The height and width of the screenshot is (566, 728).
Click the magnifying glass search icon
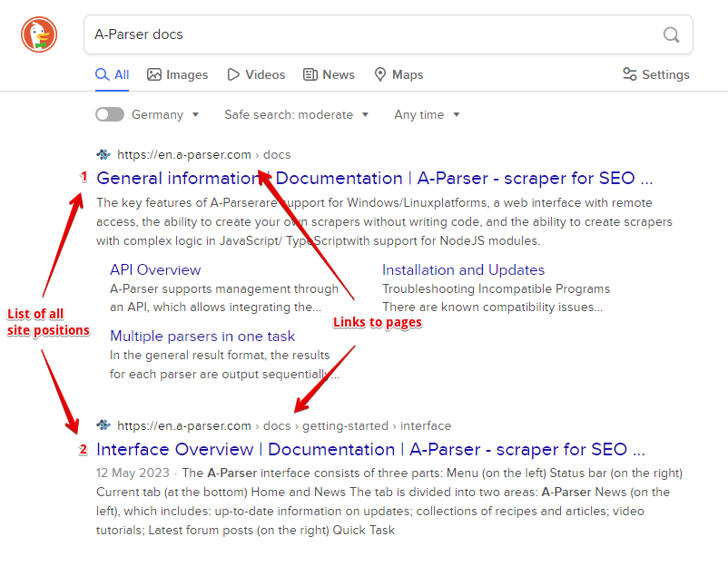click(671, 34)
